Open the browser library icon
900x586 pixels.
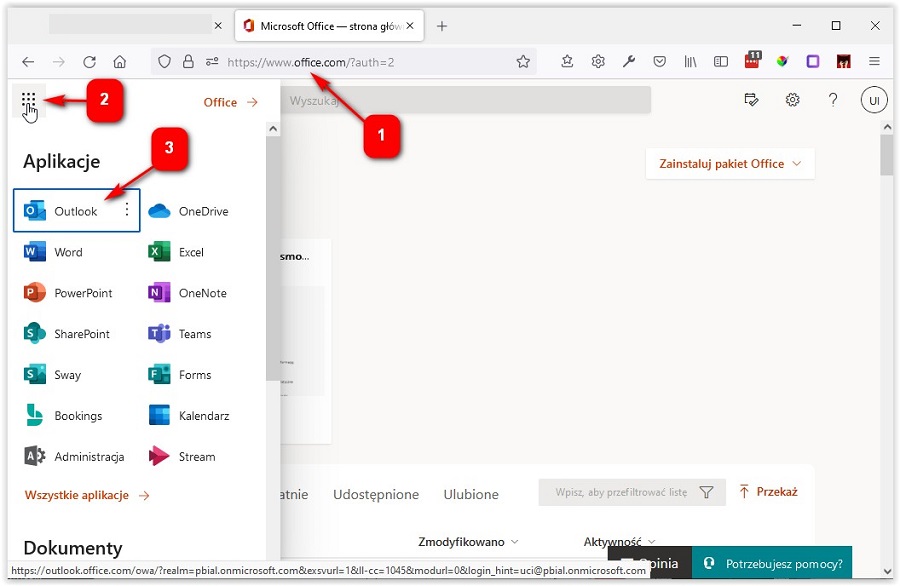pyautogui.click(x=690, y=61)
